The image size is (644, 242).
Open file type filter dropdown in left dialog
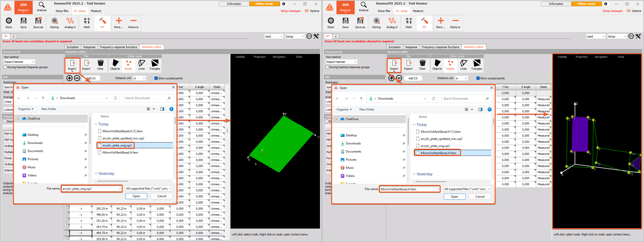149,189
